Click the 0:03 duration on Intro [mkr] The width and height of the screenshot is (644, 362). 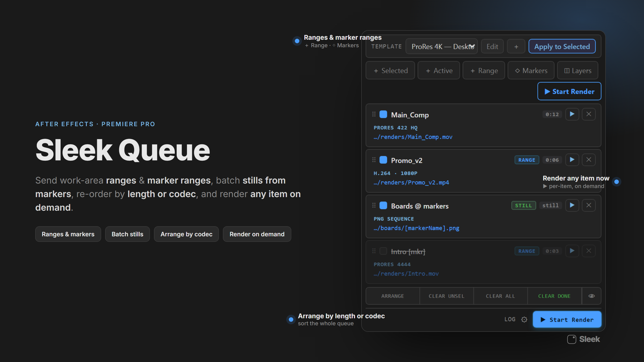[x=552, y=251]
